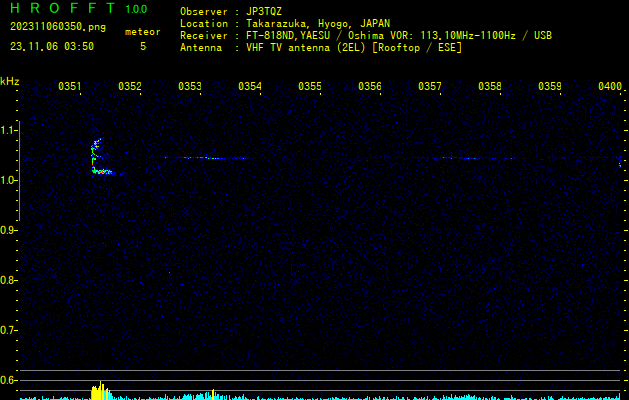This screenshot has width=629, height=400.
Task: Select the 0355 time marker
Action: [x=310, y=87]
